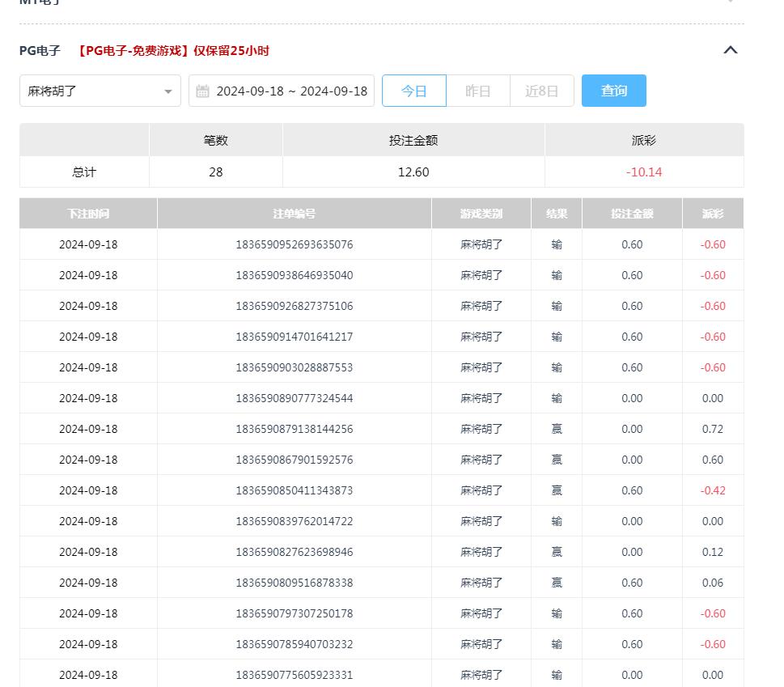Click the 总计 summary row
Viewport: 784px width, 687px height.
click(84, 172)
